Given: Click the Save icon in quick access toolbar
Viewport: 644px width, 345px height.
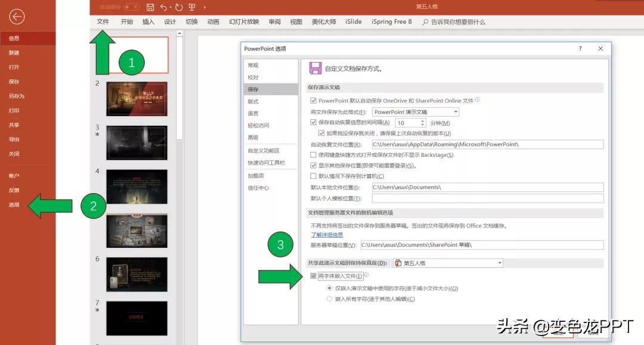Looking at the screenshot, I should (150, 8).
